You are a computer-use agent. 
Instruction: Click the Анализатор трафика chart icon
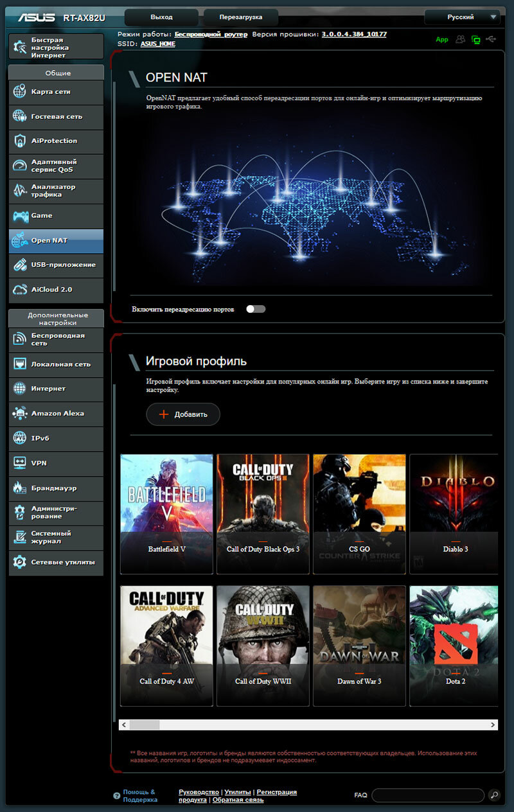(20, 191)
